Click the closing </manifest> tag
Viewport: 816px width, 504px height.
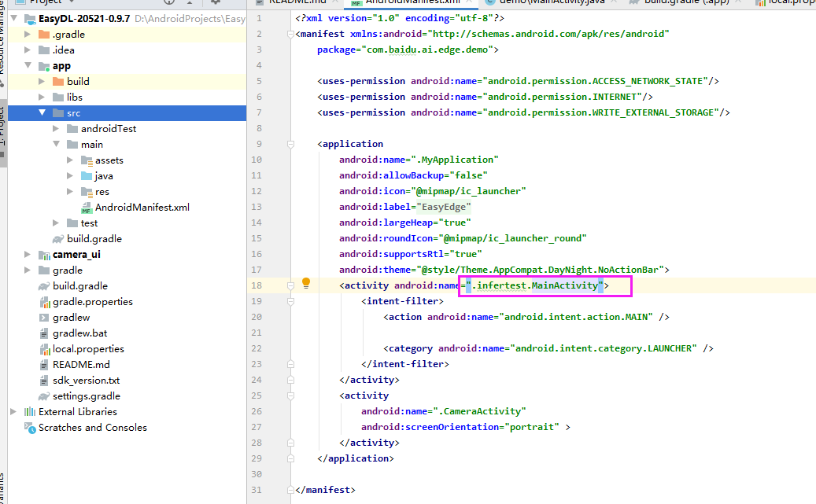(x=325, y=489)
